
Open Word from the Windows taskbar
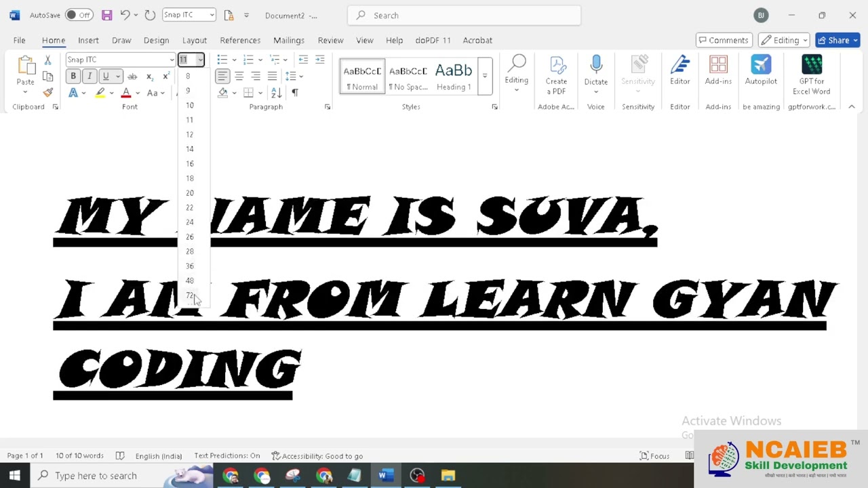385,476
